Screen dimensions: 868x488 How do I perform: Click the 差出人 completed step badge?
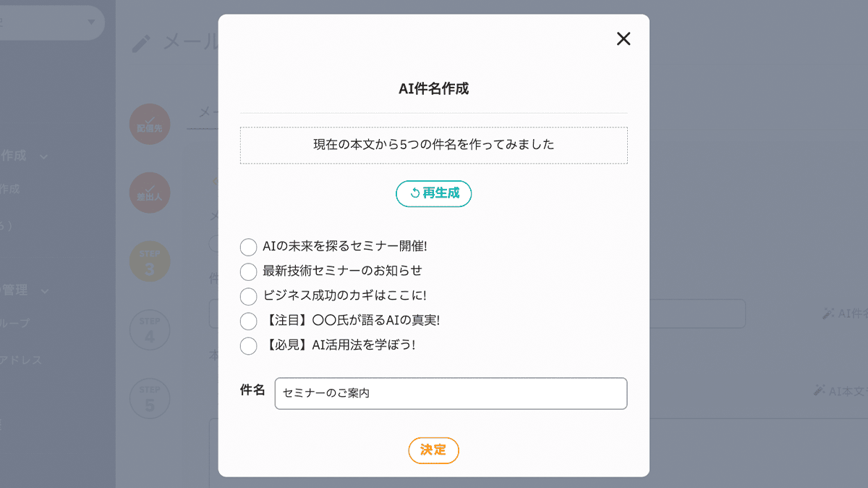pyautogui.click(x=150, y=193)
